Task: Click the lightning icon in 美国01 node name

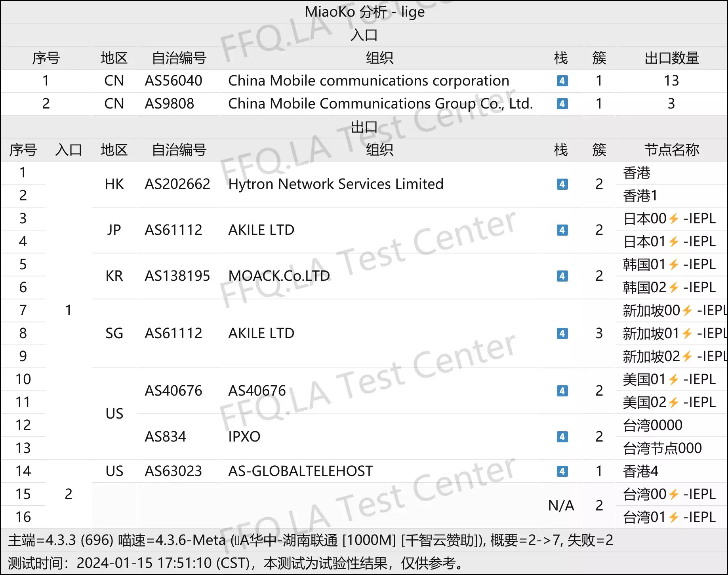Action: [x=674, y=379]
